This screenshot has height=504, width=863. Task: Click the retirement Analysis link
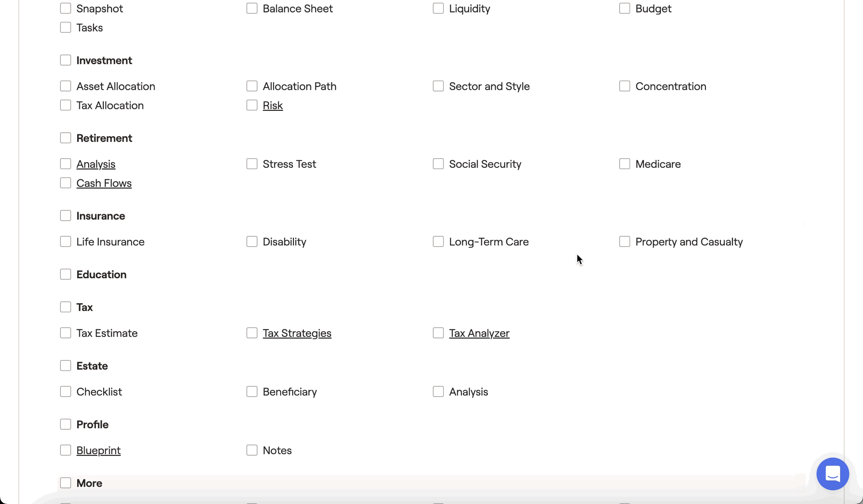coord(96,164)
